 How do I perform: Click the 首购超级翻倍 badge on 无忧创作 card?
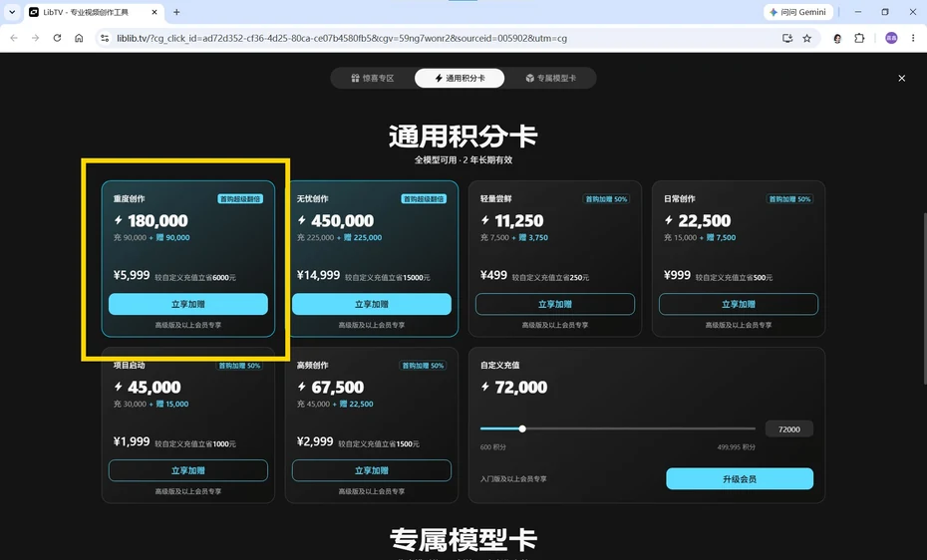point(424,199)
